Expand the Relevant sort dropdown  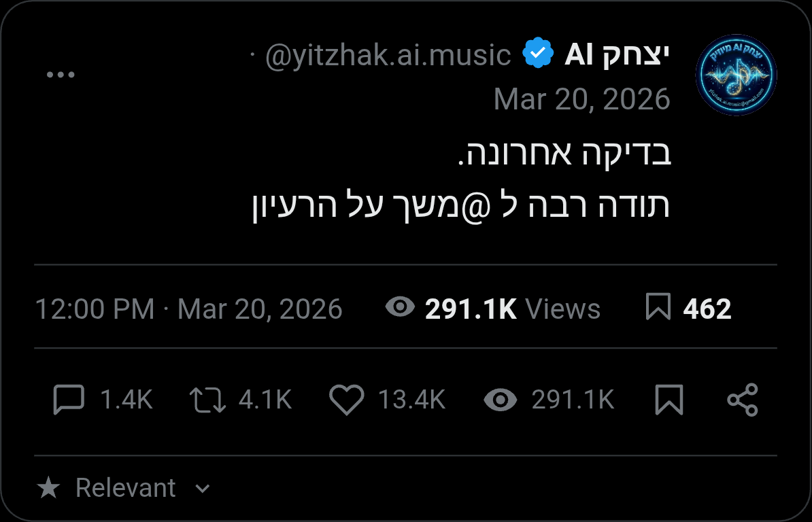(126, 487)
